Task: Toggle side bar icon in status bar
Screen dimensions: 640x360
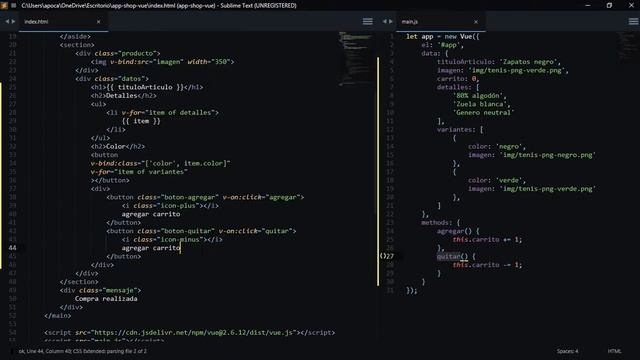Action: click(x=11, y=351)
